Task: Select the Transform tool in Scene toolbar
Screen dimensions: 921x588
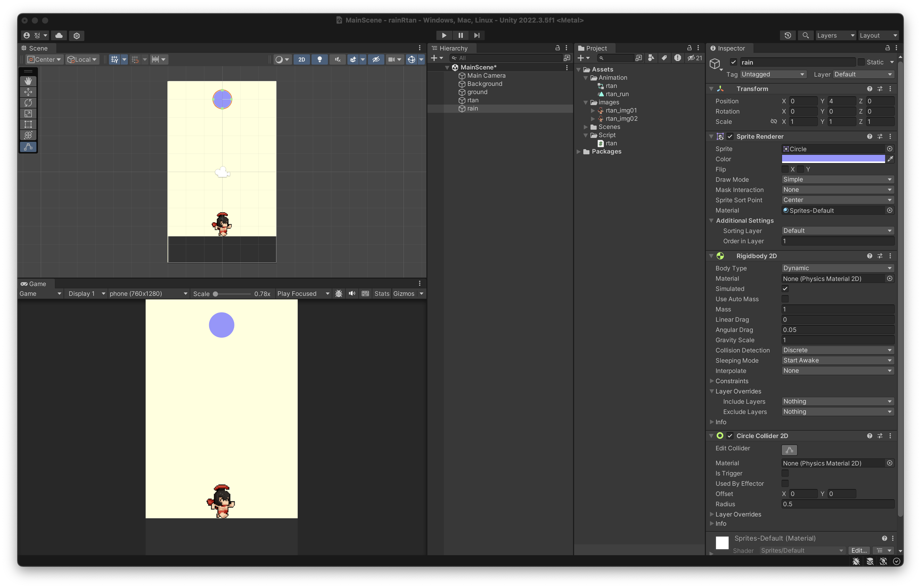Action: pyautogui.click(x=28, y=135)
